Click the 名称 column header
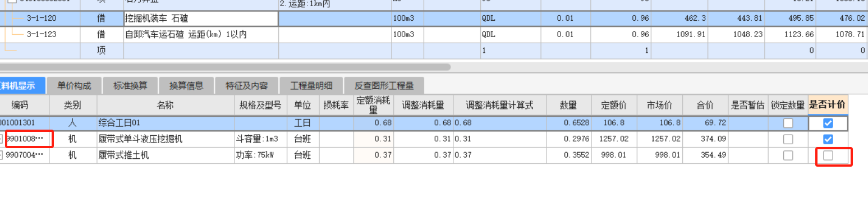Image resolution: width=868 pixels, height=211 pixels. click(166, 105)
